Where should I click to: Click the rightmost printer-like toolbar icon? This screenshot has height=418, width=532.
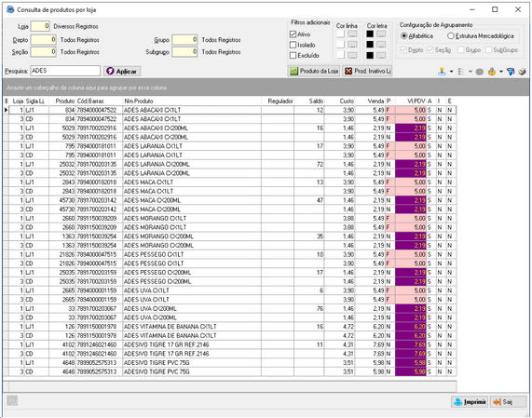(522, 71)
